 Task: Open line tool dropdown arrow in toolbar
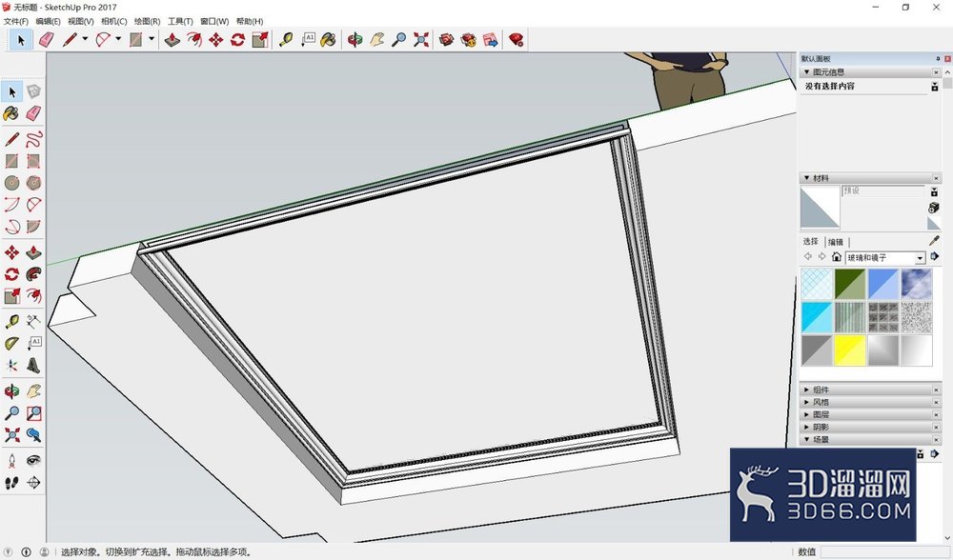pyautogui.click(x=85, y=39)
